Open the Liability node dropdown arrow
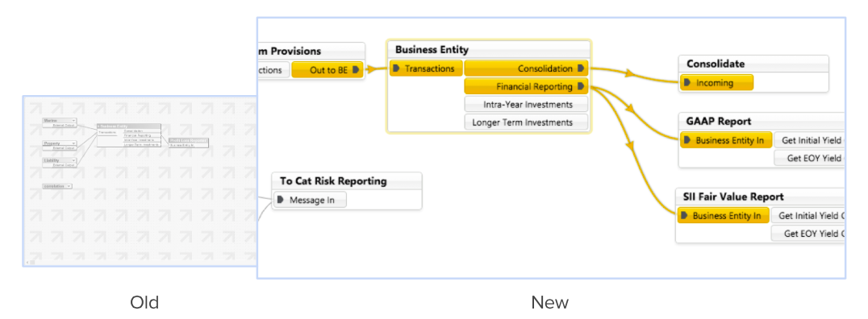 [73, 160]
